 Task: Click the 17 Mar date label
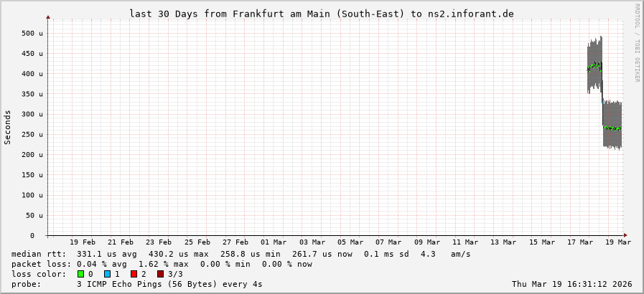(580, 242)
